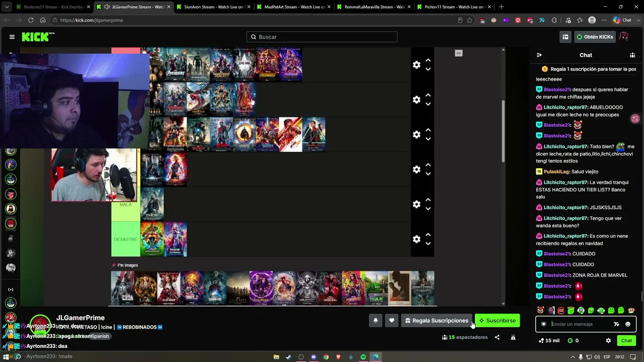The height and width of the screenshot is (362, 644).
Task: Open chat settings gear
Action: 608,340
